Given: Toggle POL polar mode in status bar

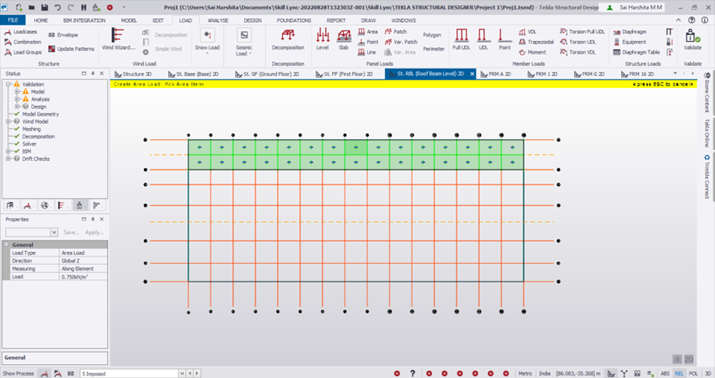Looking at the screenshot, I should click(693, 373).
